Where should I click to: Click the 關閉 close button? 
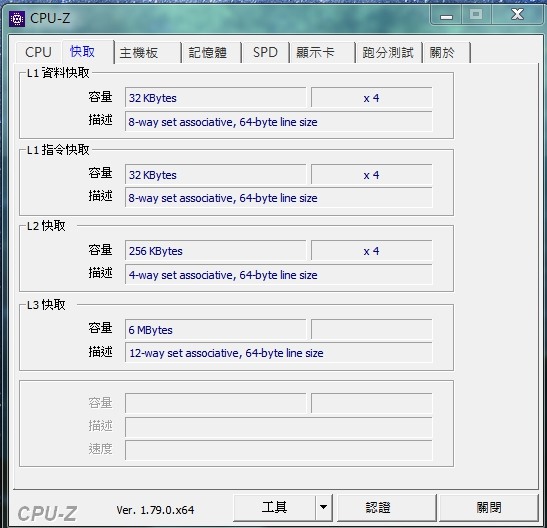pyautogui.click(x=489, y=507)
